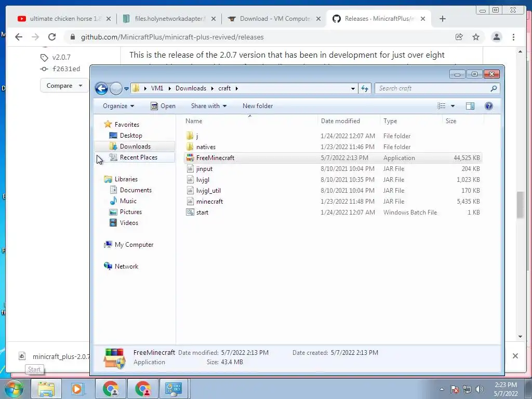532x399 pixels.
Task: Open the view options dropdown arrow
Action: coord(453,106)
